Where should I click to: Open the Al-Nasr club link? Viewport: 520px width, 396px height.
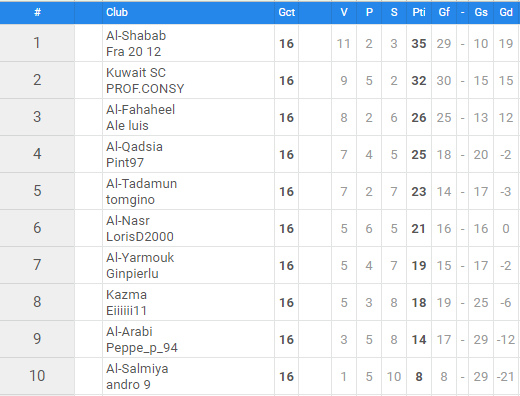click(x=128, y=221)
